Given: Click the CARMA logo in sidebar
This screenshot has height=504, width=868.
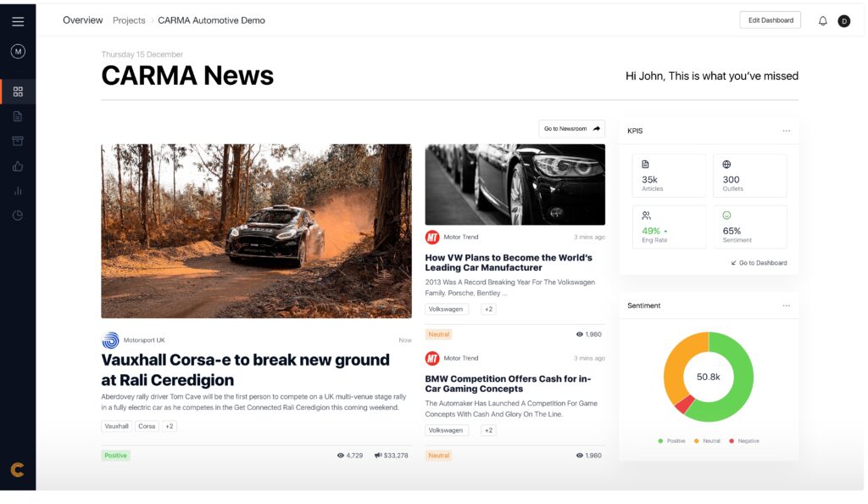Looking at the screenshot, I should [x=17, y=470].
